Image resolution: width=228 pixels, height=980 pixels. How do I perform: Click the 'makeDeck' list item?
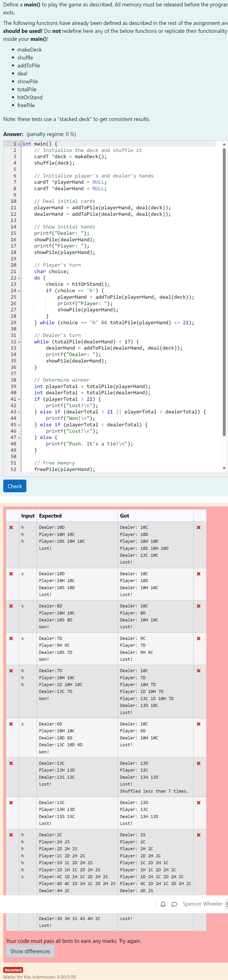(x=29, y=50)
